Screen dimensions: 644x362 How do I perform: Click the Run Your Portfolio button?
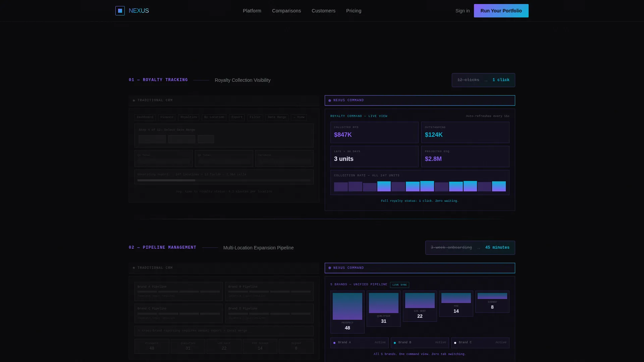501,11
